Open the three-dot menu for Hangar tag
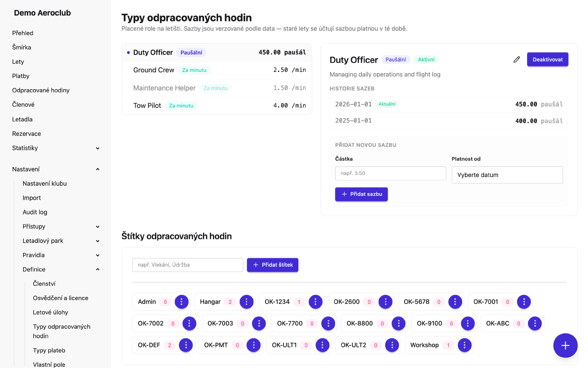Screen dimensions: 588x368 click(247, 302)
